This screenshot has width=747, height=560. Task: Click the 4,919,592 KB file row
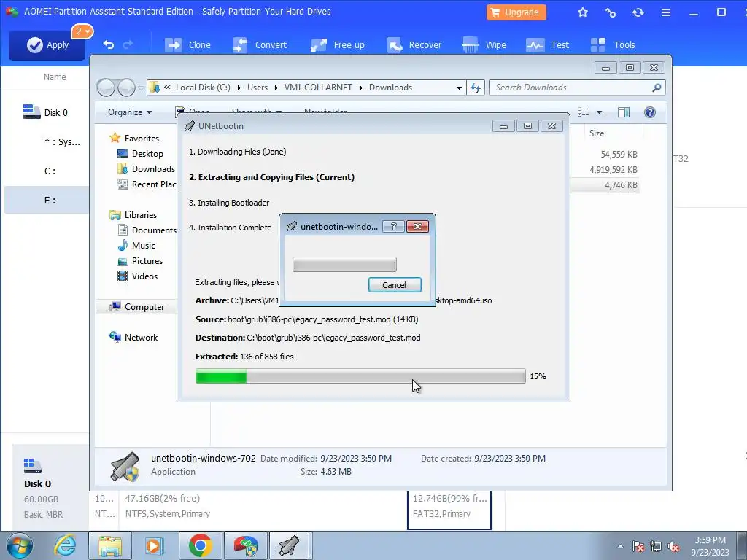point(613,169)
